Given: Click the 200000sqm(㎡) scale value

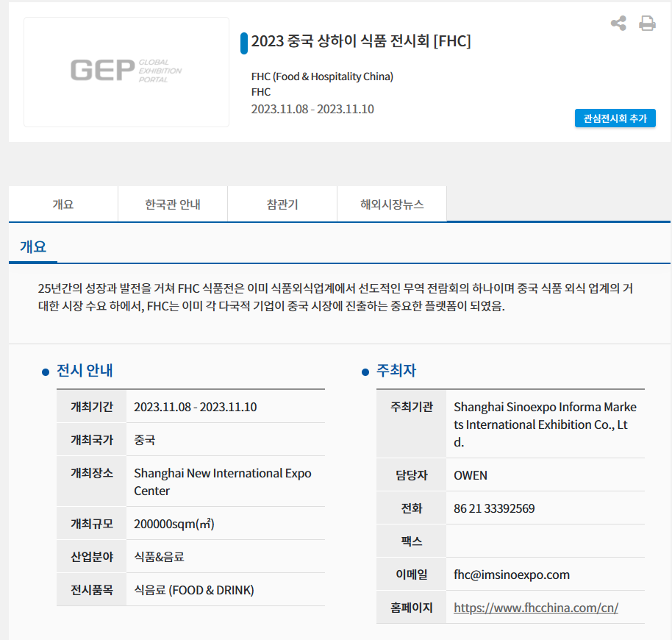Looking at the screenshot, I should pos(174,524).
